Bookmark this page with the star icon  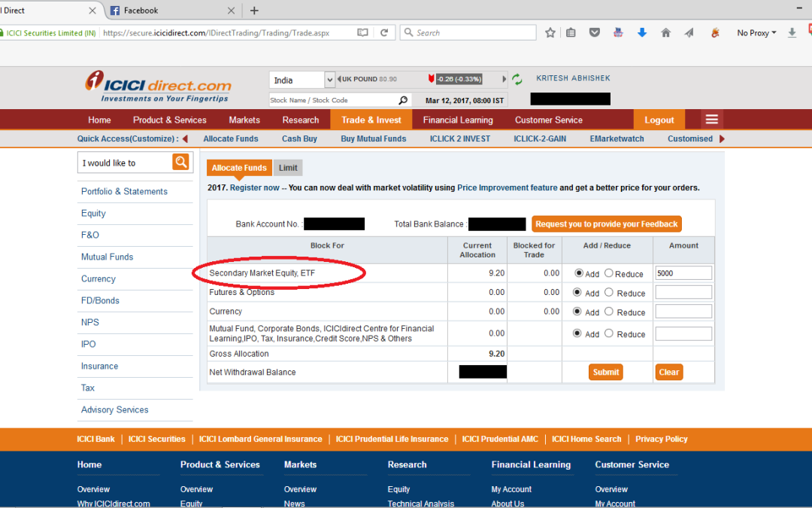pos(550,32)
